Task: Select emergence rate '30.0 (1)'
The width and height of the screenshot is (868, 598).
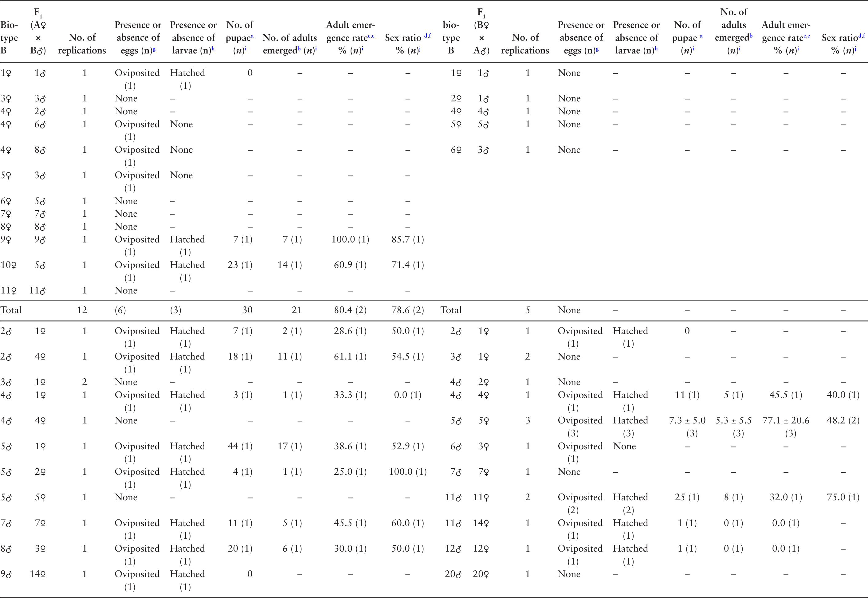Action: pyautogui.click(x=350, y=549)
